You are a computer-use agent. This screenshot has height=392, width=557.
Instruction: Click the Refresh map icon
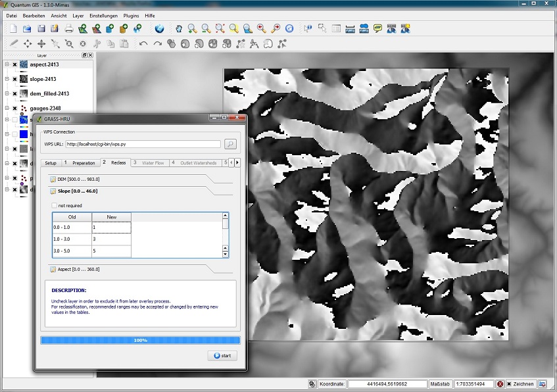pyautogui.click(x=290, y=28)
